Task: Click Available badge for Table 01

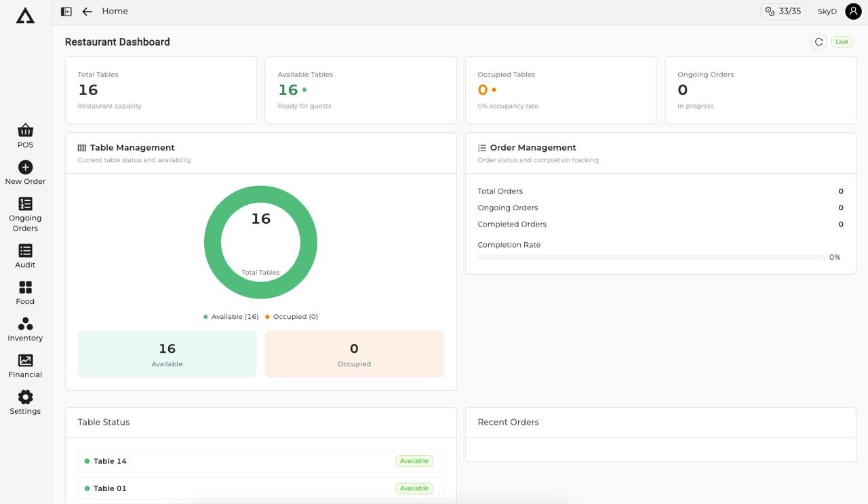Action: click(414, 488)
